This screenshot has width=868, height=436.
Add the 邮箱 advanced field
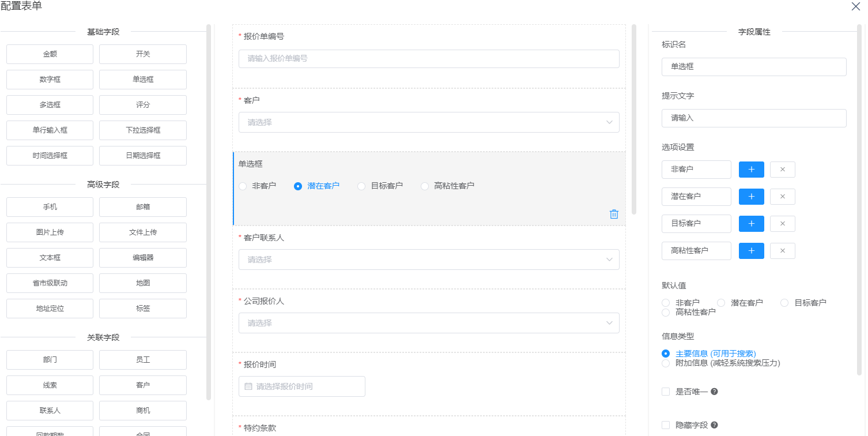tap(143, 207)
